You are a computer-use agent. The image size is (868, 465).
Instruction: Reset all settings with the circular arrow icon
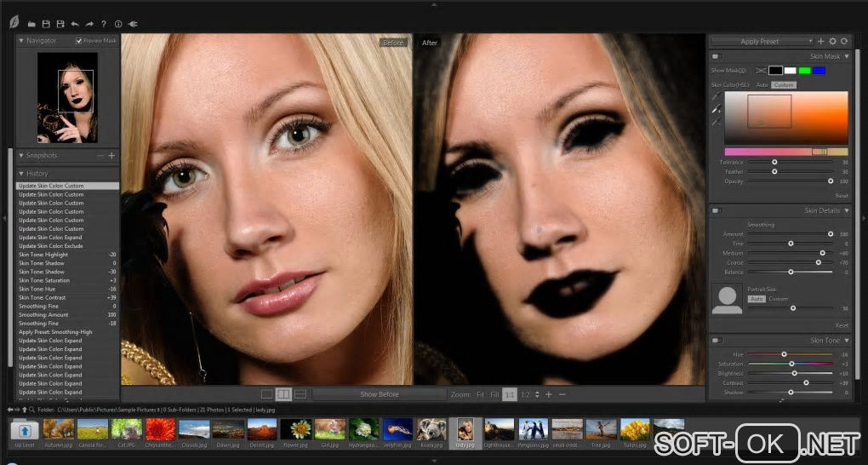pyautogui.click(x=844, y=41)
